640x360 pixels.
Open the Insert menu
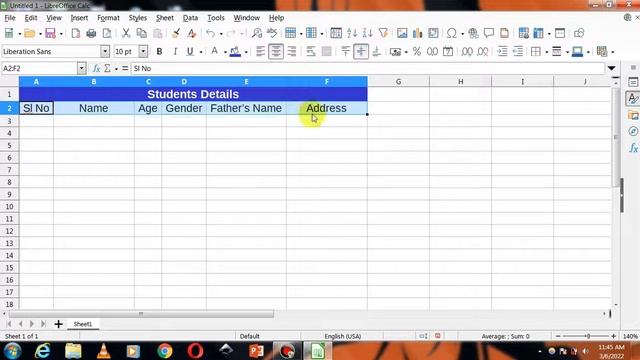point(79,18)
